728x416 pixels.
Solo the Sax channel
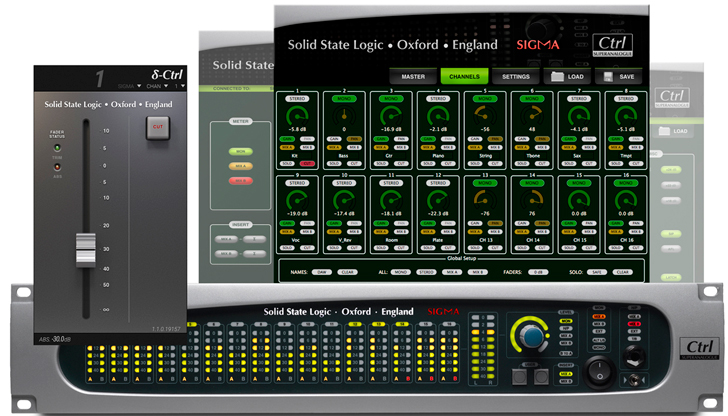coord(569,163)
